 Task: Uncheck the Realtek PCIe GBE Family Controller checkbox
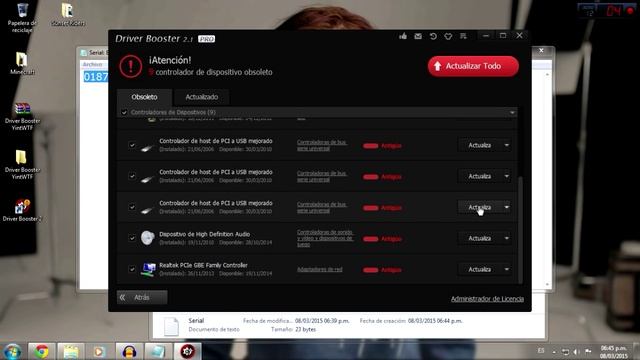pyautogui.click(x=132, y=269)
